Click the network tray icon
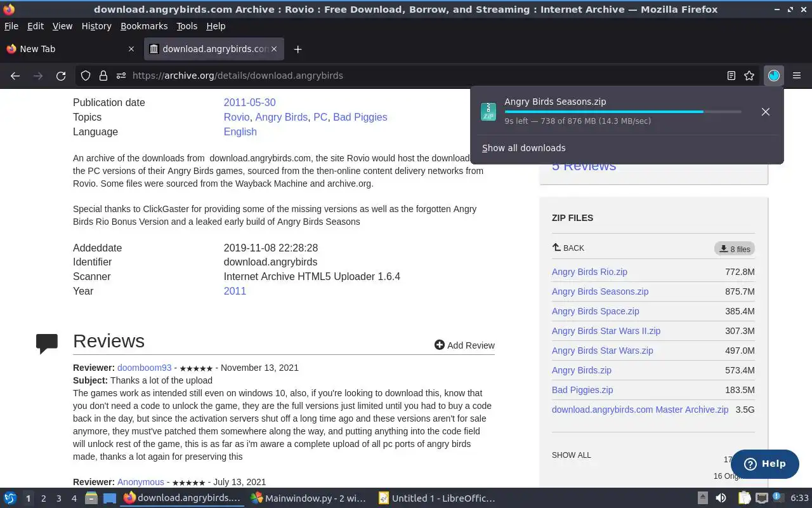This screenshot has width=812, height=508. (x=762, y=498)
